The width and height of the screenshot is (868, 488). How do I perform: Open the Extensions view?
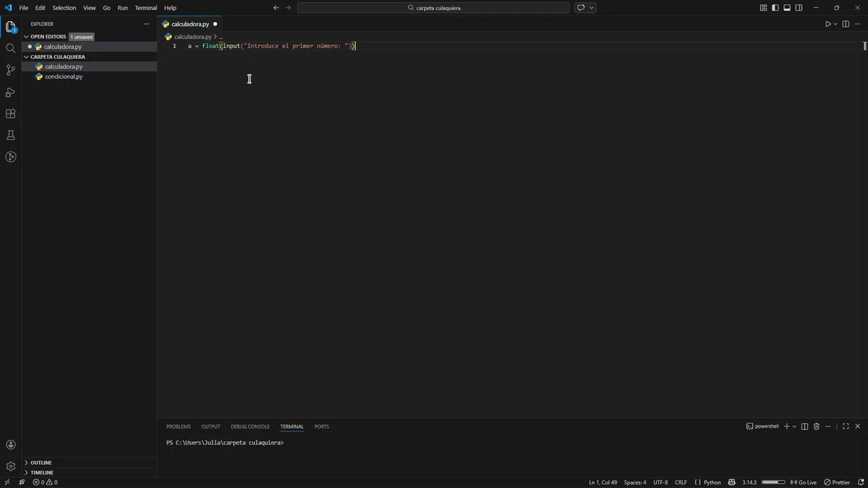coord(10,113)
